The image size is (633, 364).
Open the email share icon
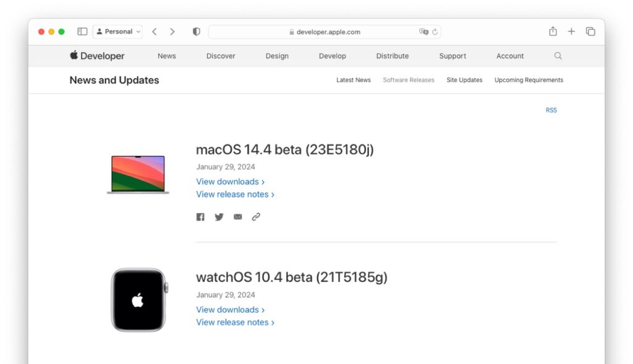[x=237, y=217]
